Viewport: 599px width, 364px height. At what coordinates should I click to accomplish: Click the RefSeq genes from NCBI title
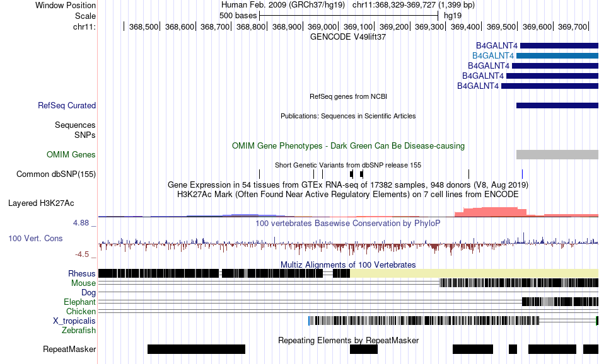coord(348,96)
